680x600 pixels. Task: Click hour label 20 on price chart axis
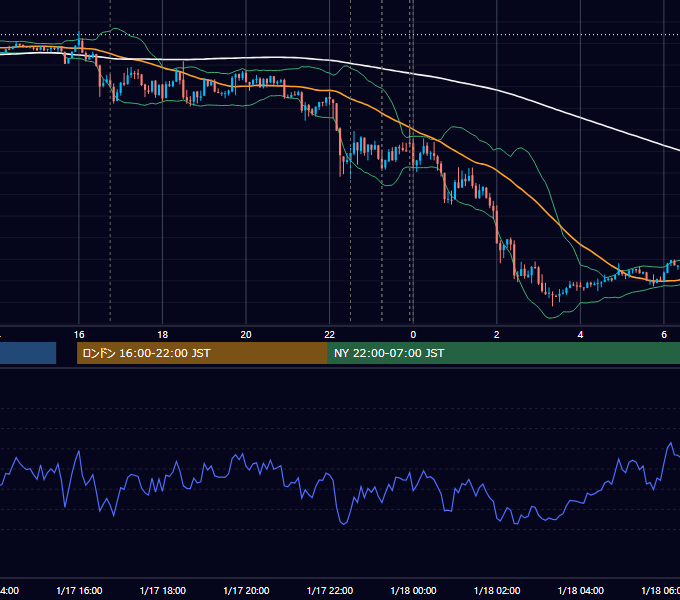[246, 335]
